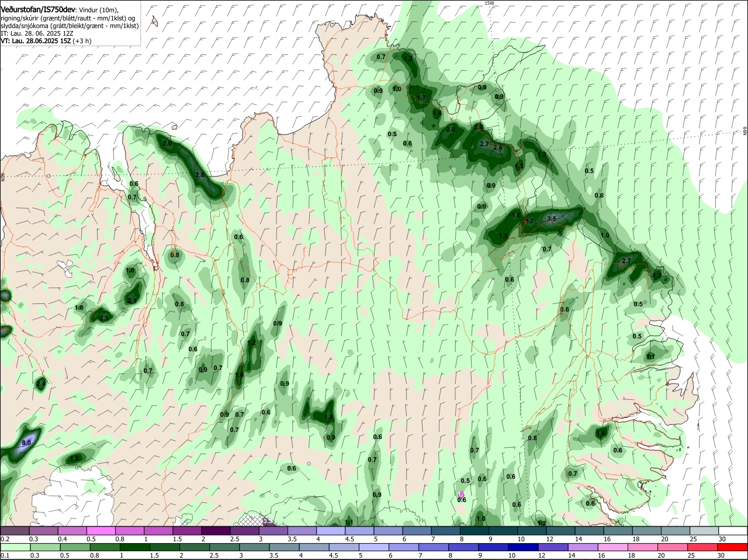
Task: Select the grayish 0.2–0.3 swatch on the upper scale
Action: coord(15,531)
